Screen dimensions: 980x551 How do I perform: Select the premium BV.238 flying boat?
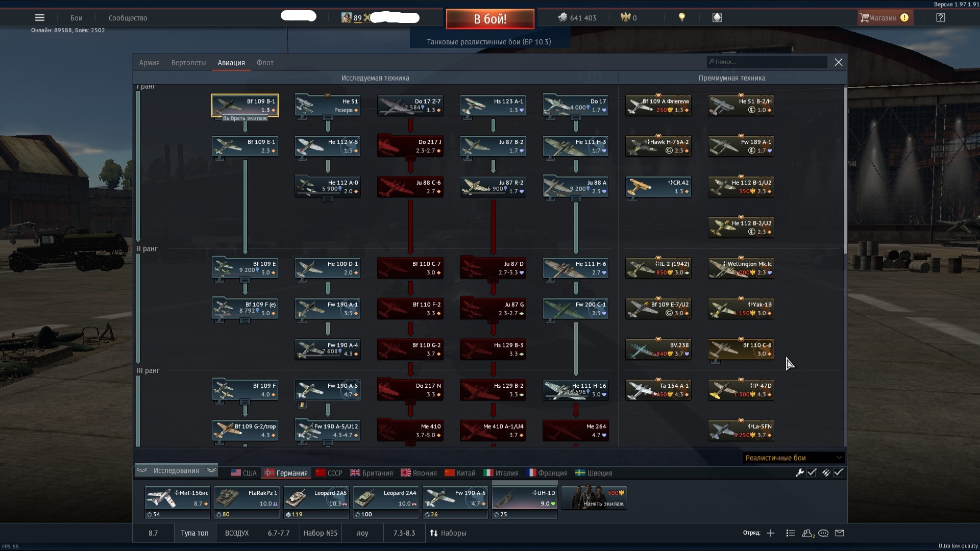(x=658, y=349)
